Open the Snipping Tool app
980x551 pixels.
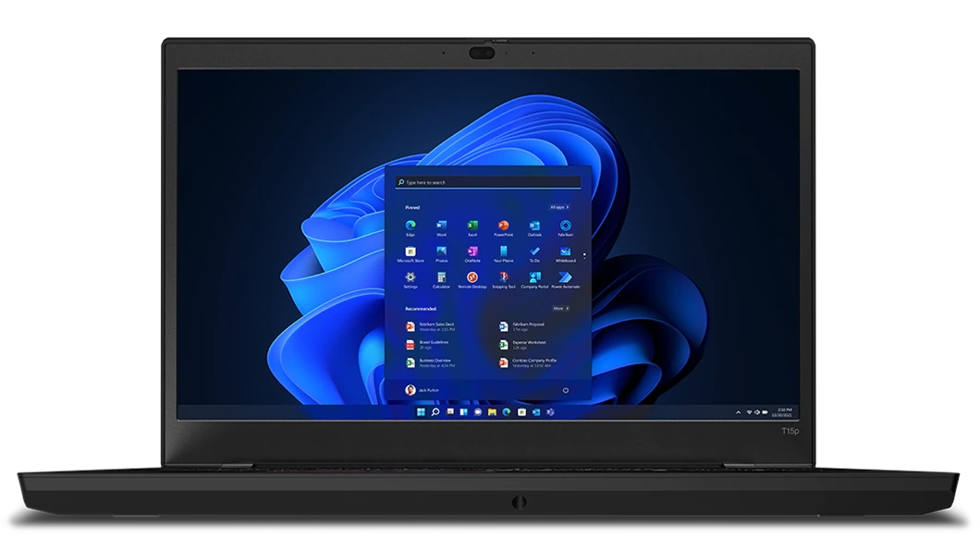[504, 278]
